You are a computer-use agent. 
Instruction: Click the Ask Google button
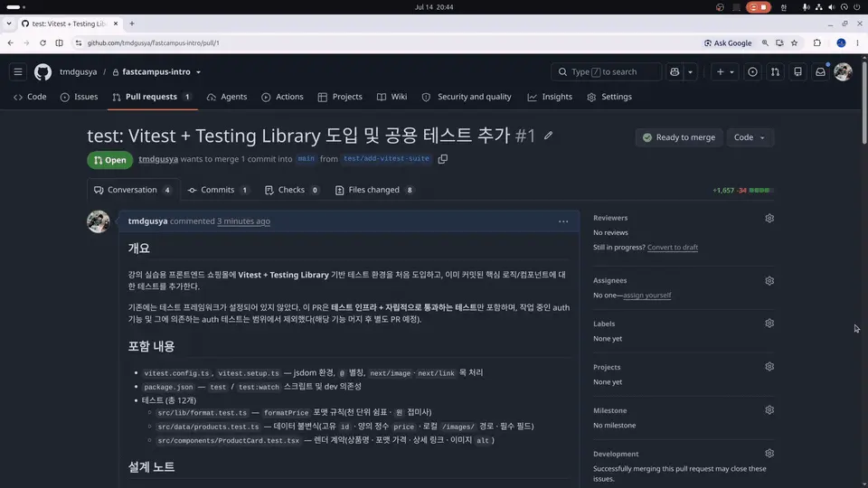coord(727,42)
